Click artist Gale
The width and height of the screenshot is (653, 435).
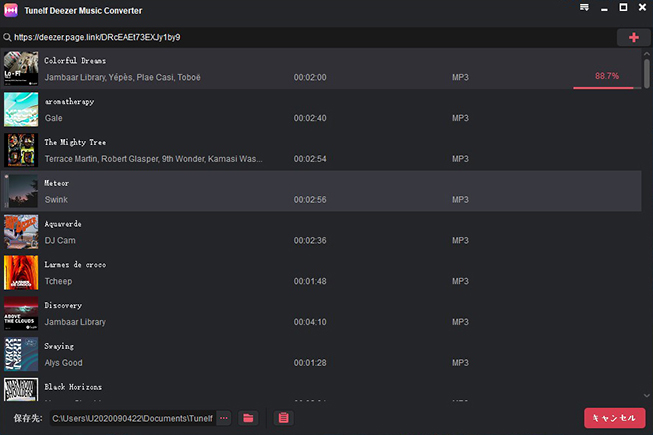(54, 118)
